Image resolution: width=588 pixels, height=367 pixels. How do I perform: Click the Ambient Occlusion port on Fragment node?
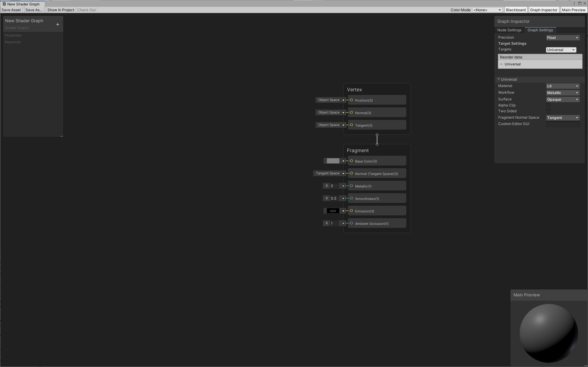click(352, 223)
